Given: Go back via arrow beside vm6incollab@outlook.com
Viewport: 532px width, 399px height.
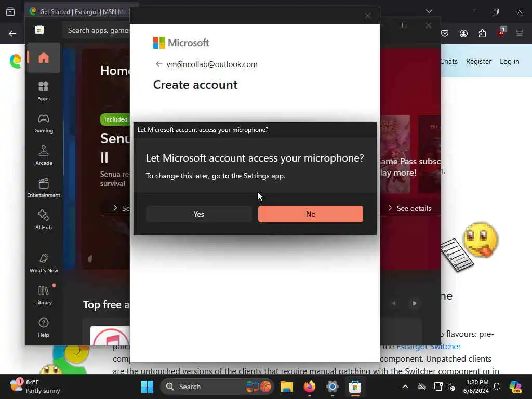Looking at the screenshot, I should coord(159,64).
